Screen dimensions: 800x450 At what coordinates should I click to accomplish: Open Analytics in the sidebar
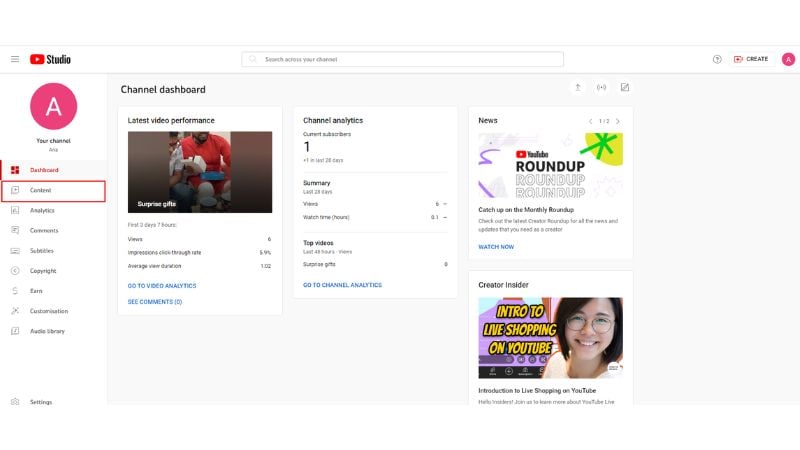pos(54,210)
